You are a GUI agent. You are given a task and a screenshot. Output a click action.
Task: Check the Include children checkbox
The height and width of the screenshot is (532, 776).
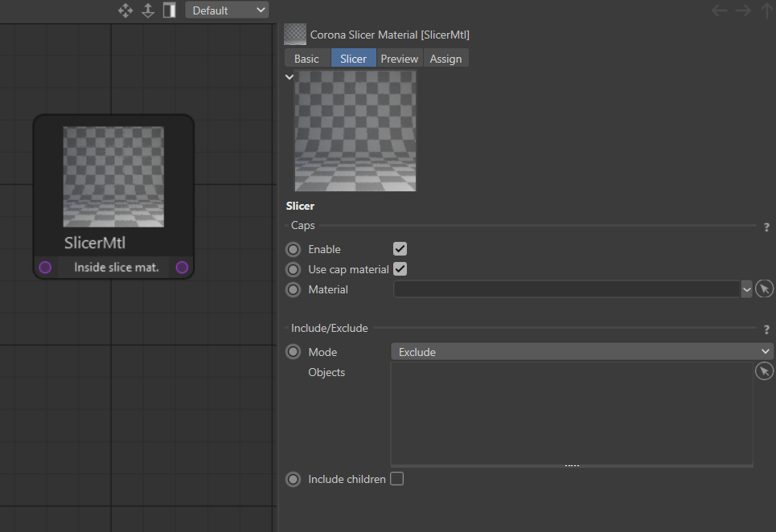coord(397,479)
